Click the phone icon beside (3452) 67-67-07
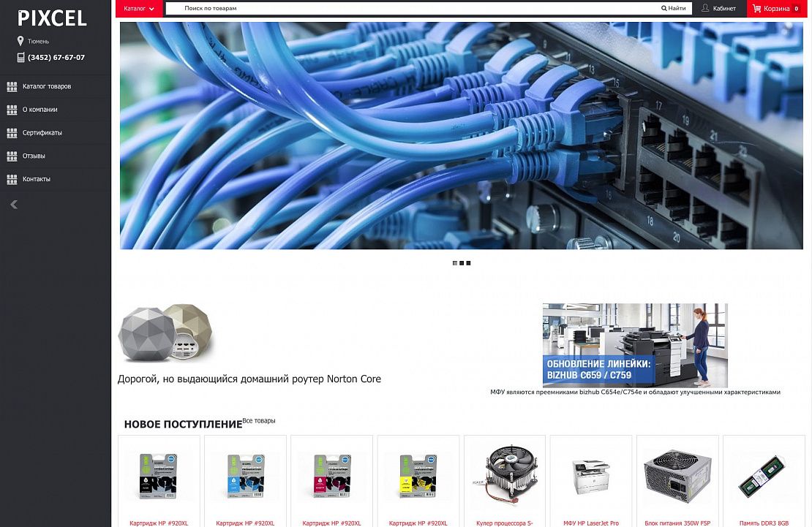Image resolution: width=812 pixels, height=527 pixels. pyautogui.click(x=20, y=57)
